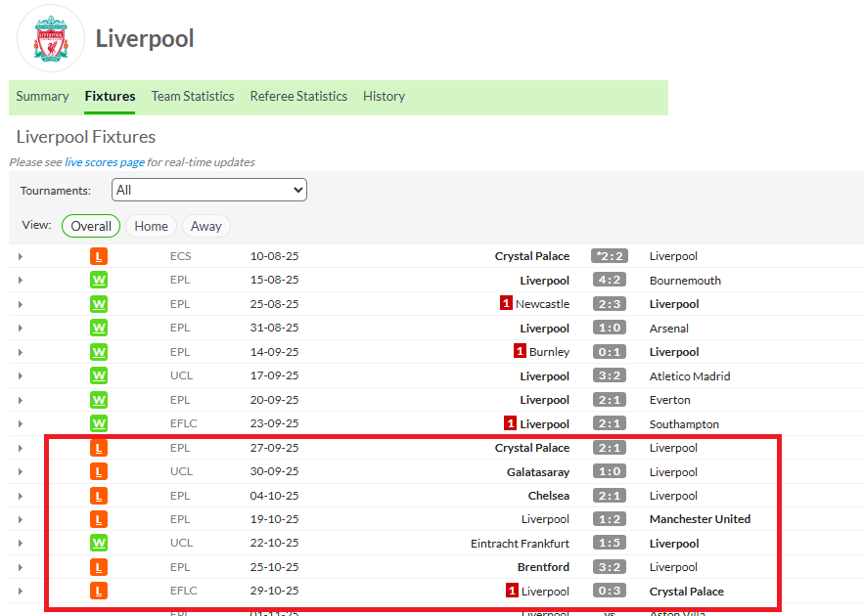
Task: Click the win badge for Eintracht Frankfurt match
Action: pos(99,544)
